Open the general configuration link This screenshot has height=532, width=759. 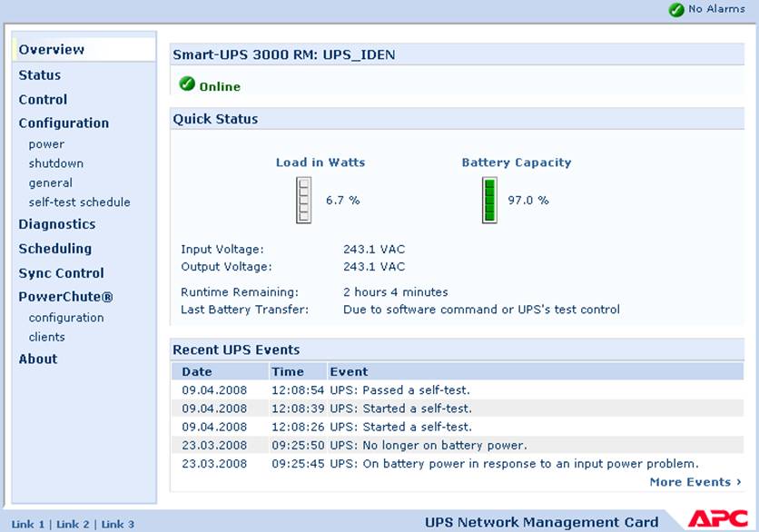click(x=51, y=183)
